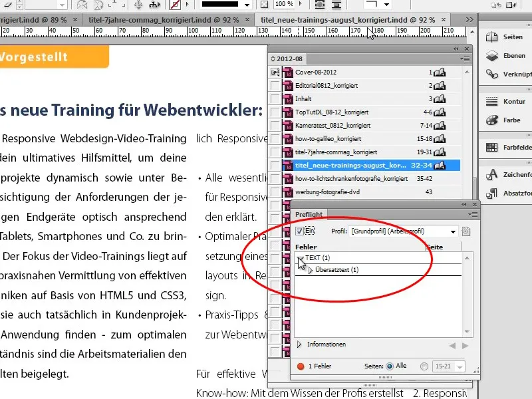This screenshot has width=532, height=399.
Task: Open the Kontur panel icon
Action: coord(491,102)
